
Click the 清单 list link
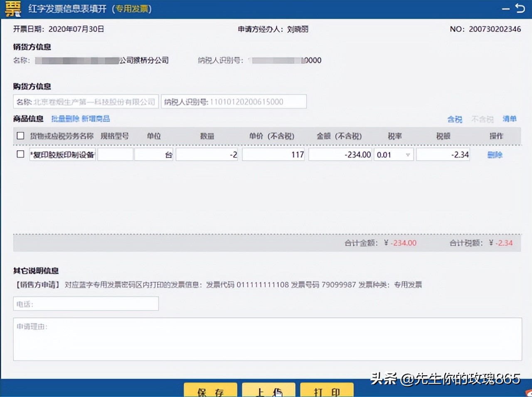pyautogui.click(x=510, y=119)
